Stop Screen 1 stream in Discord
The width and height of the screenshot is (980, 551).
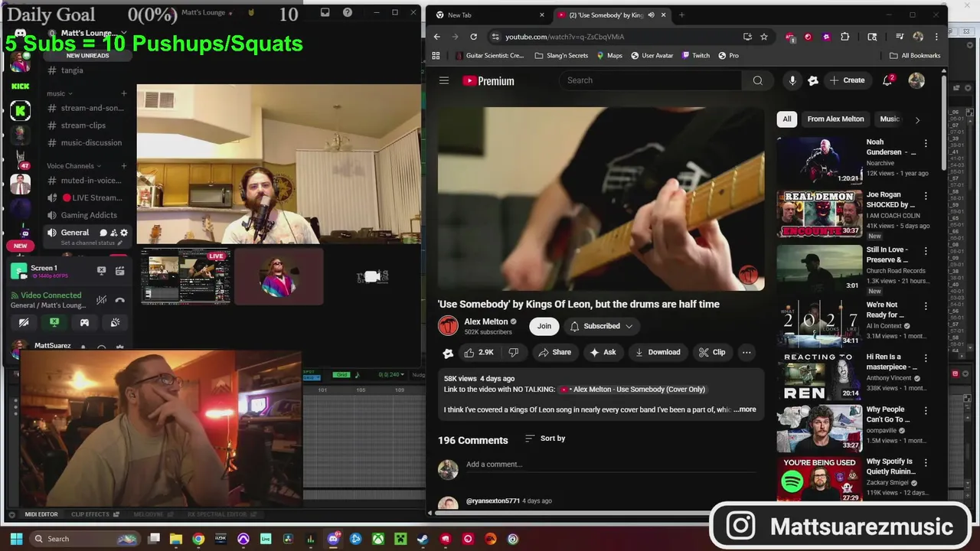(101, 271)
